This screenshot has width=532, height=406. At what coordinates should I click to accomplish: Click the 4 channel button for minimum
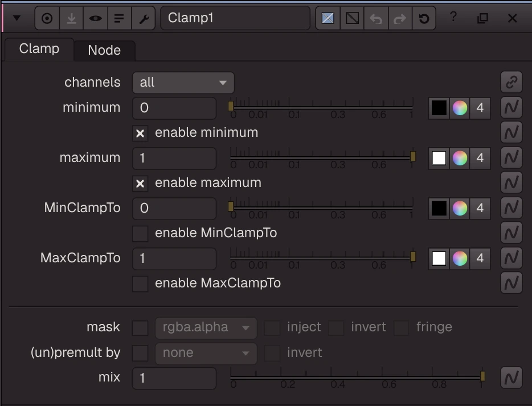[x=480, y=108]
